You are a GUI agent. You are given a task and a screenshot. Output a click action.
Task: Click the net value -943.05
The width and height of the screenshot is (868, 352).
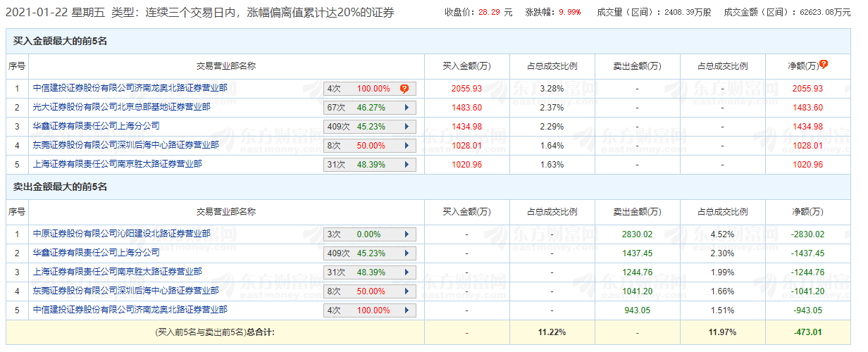[x=807, y=310]
